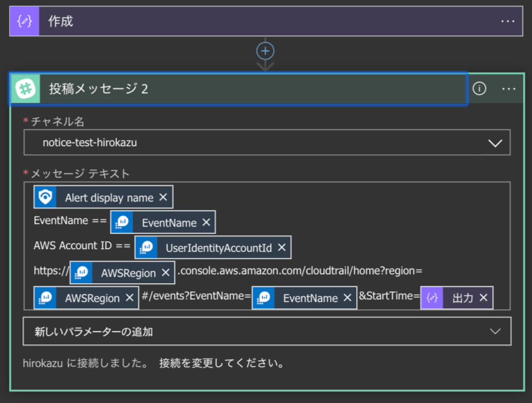The width and height of the screenshot is (532, 403).
Task: Remove EventName token following 'EventName =='
Action: [206, 223]
